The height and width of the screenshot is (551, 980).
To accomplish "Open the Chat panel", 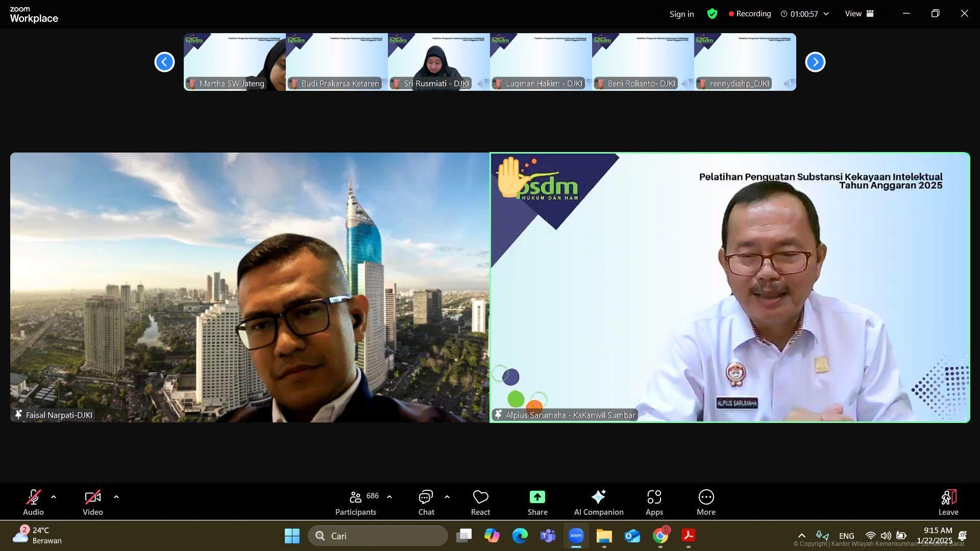I will [426, 503].
